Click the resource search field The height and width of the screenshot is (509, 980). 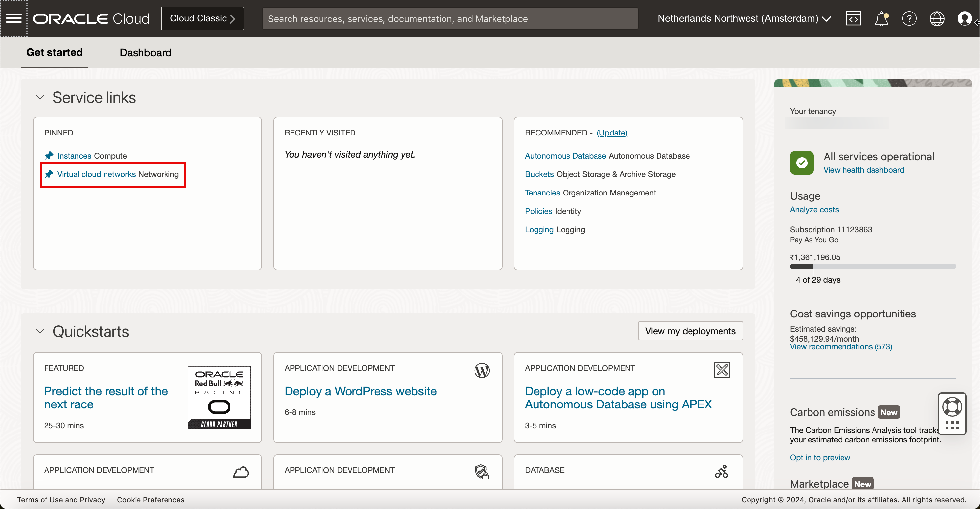450,18
